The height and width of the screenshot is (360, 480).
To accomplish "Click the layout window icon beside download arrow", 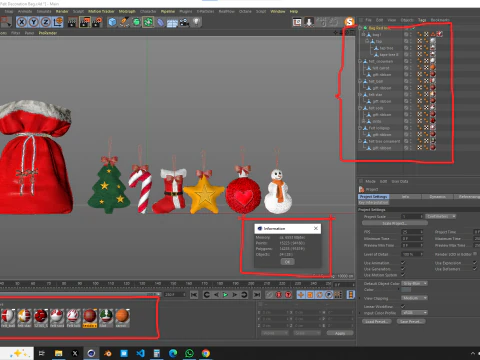I will pos(297,22).
